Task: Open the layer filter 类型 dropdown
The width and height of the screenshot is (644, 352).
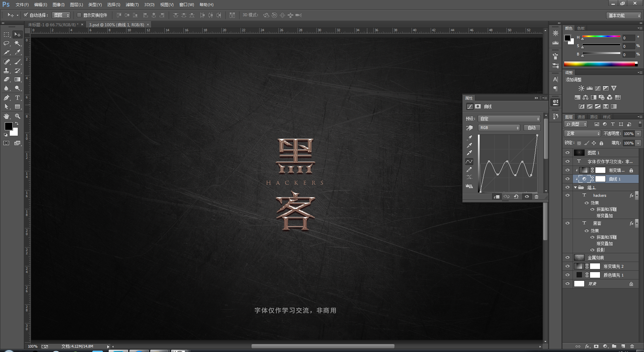Action: pos(576,124)
